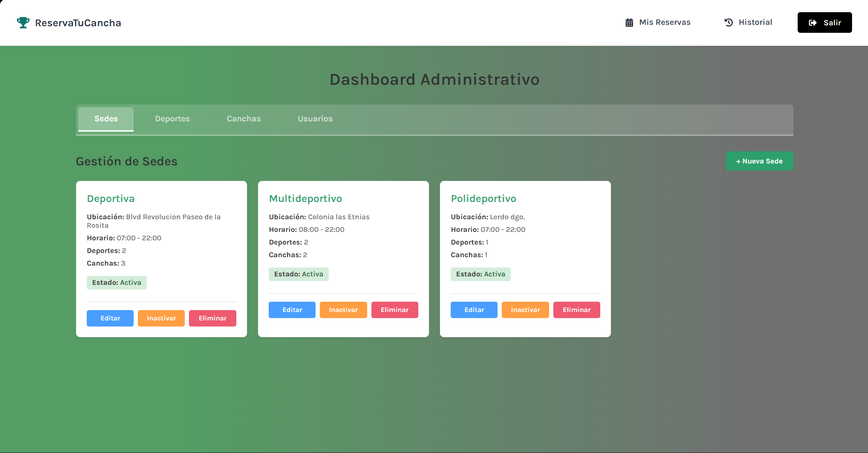The height and width of the screenshot is (453, 868).
Task: Edit the Polideportivo venue
Action: pos(474,310)
